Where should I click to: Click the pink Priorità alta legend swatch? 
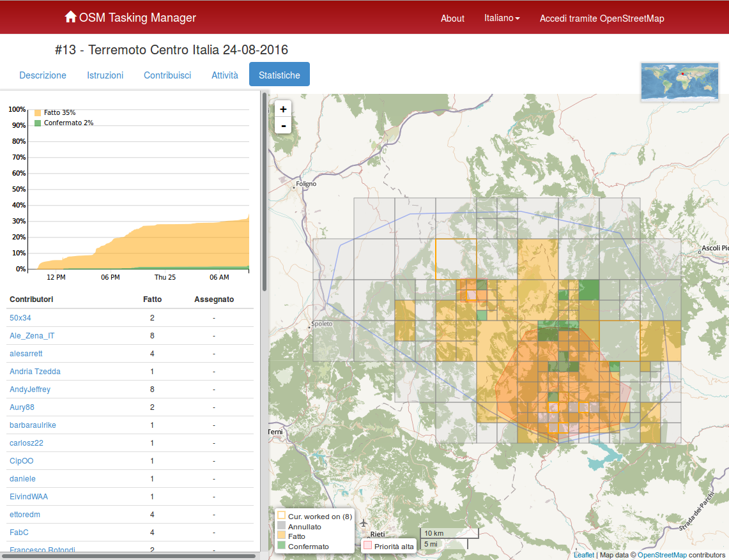(367, 546)
